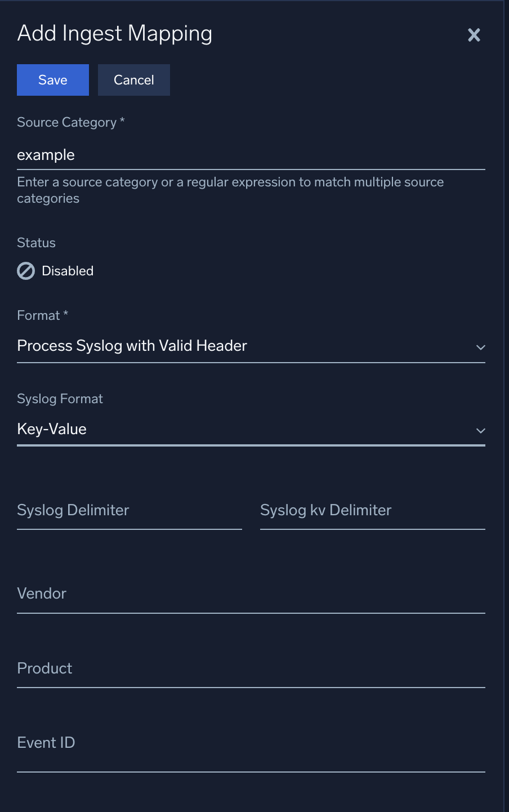Focus the Syslog Delimiter field
Screen dimensions: 509x812
pos(130,512)
